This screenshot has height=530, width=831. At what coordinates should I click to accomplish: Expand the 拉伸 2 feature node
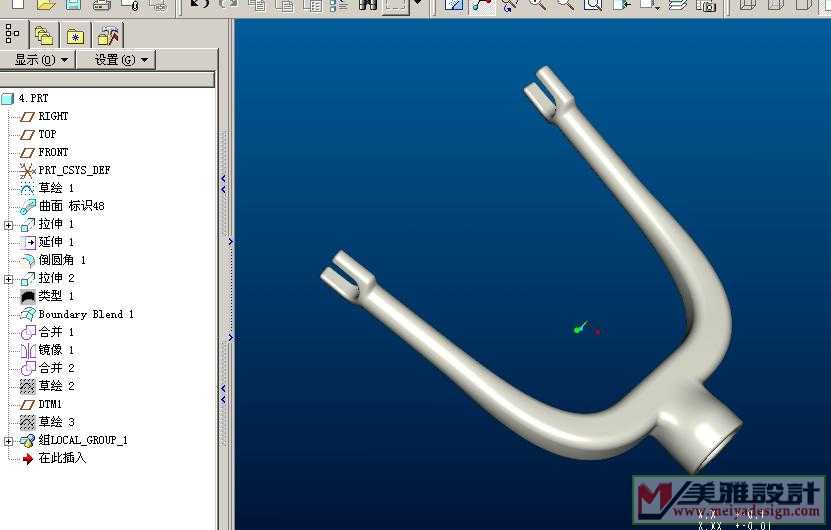pos(9,279)
